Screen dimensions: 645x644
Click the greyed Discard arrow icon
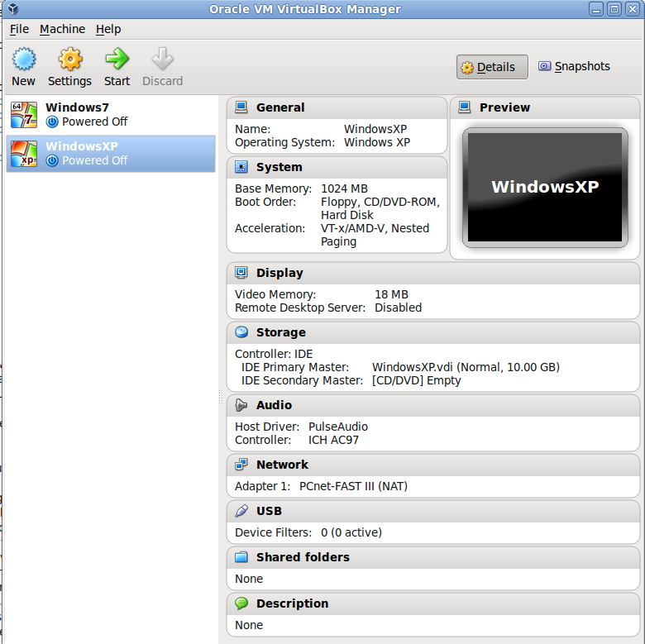click(162, 60)
